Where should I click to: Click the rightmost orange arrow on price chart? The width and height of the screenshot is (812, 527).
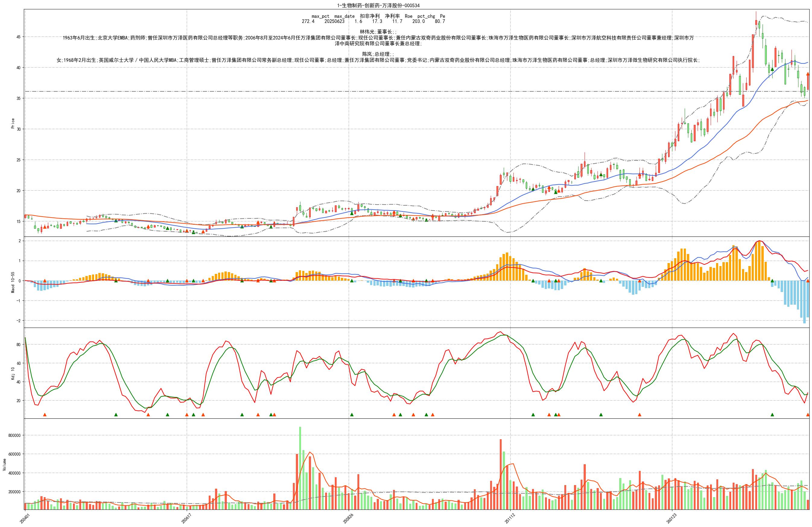pos(808,75)
